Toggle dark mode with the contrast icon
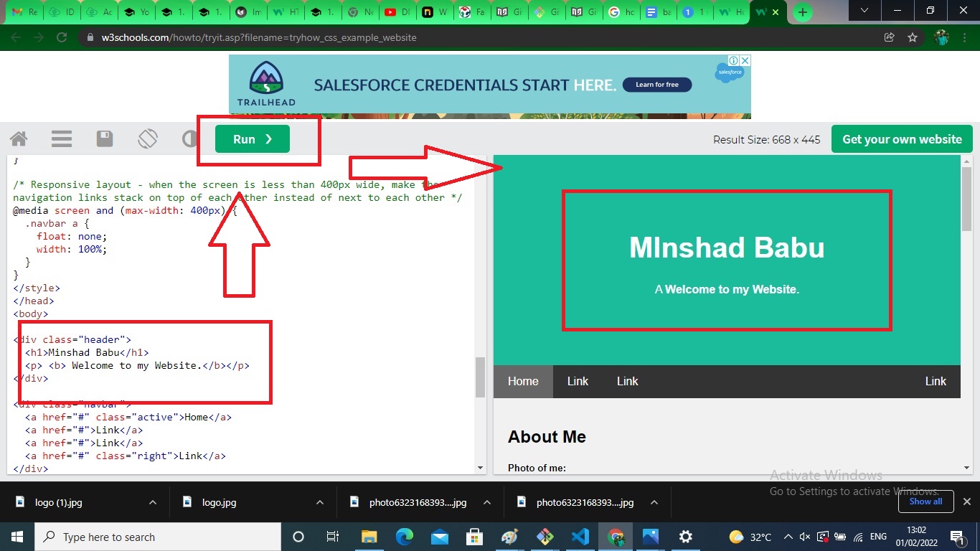 click(189, 138)
